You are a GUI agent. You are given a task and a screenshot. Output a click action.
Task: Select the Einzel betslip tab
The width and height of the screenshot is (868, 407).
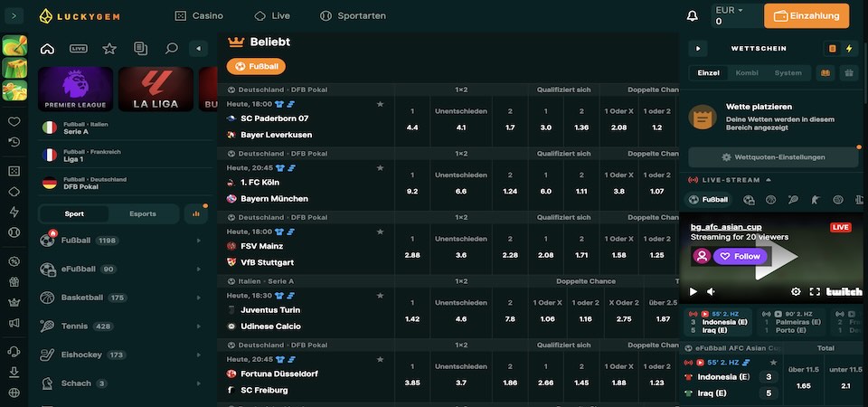click(709, 73)
